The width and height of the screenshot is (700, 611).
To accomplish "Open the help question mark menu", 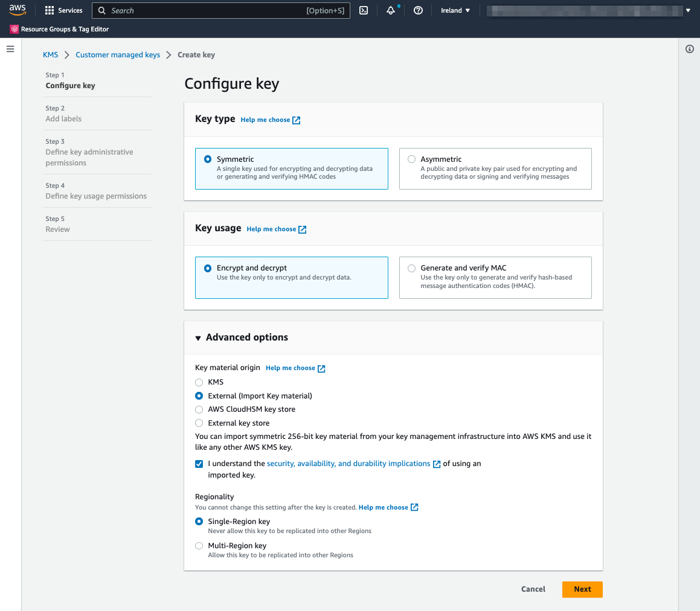I will 418,10.
